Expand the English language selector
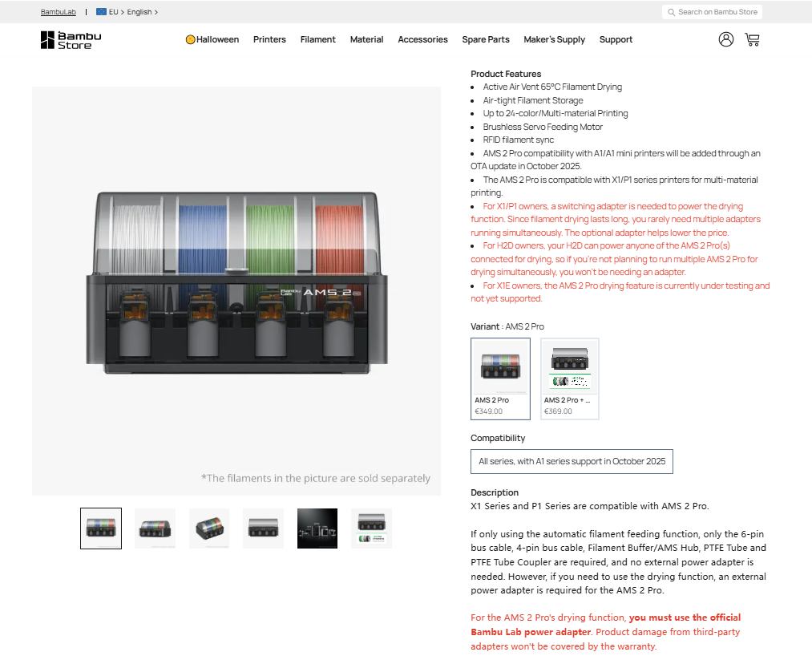The width and height of the screenshot is (812, 656). click(143, 12)
